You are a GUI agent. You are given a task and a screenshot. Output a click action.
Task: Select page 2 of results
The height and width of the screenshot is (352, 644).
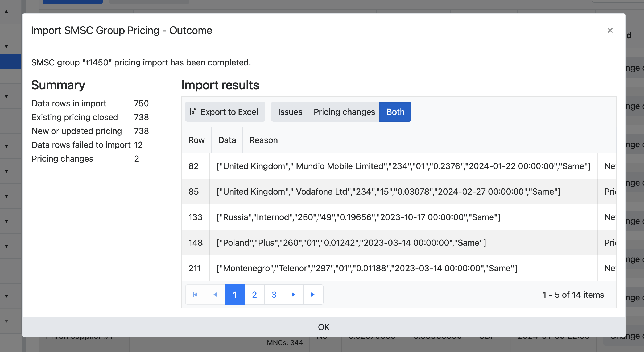coord(254,295)
